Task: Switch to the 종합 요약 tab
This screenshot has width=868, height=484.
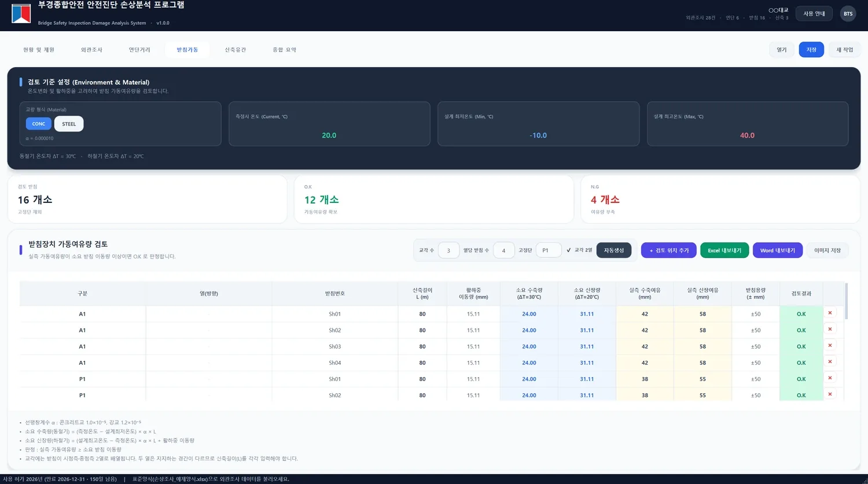Action: (285, 50)
